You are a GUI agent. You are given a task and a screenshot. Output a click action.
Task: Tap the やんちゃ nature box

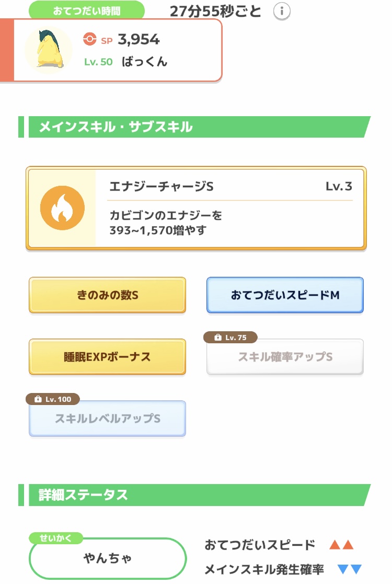108,558
